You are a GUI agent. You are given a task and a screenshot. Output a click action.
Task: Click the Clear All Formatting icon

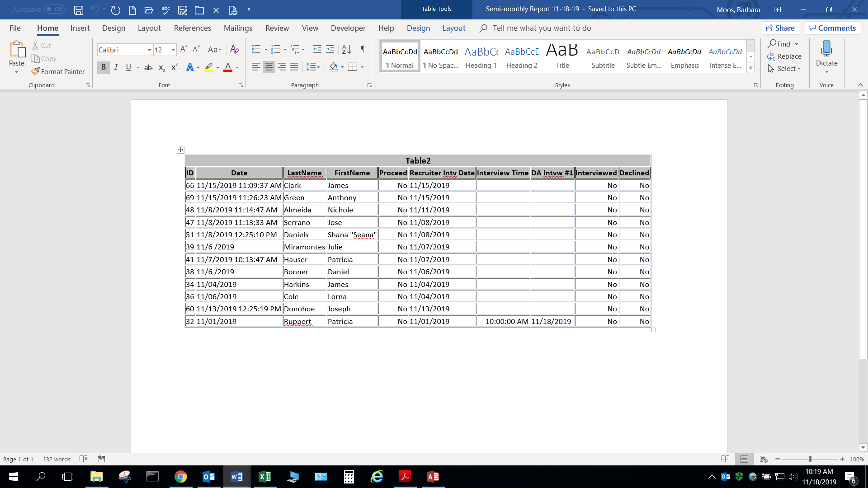point(234,49)
